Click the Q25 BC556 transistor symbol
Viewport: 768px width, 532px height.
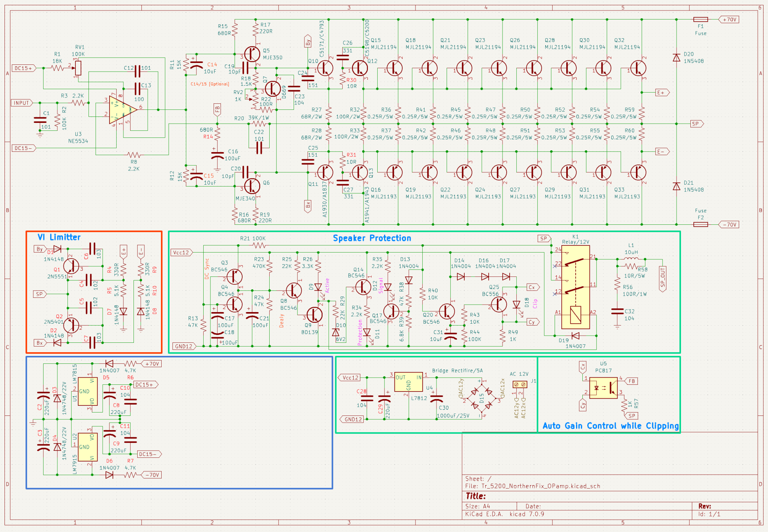pyautogui.click(x=498, y=304)
